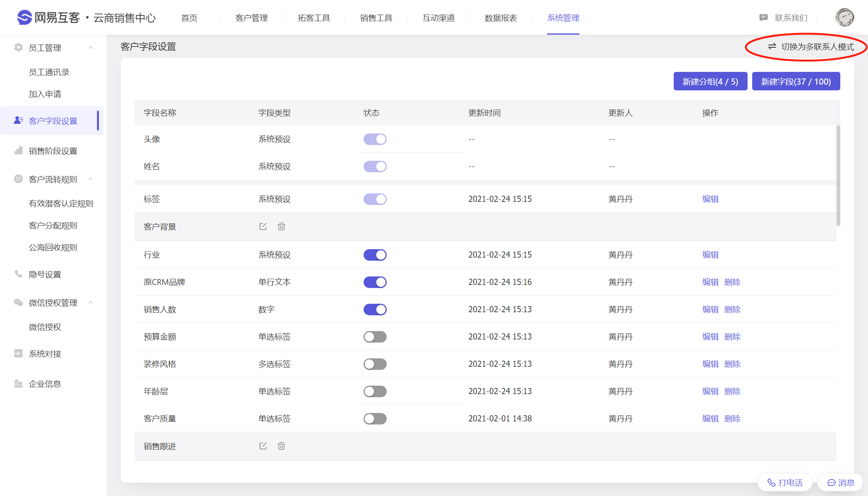868x496 pixels.
Task: Open the 数据报表 navigation tab
Action: [501, 18]
